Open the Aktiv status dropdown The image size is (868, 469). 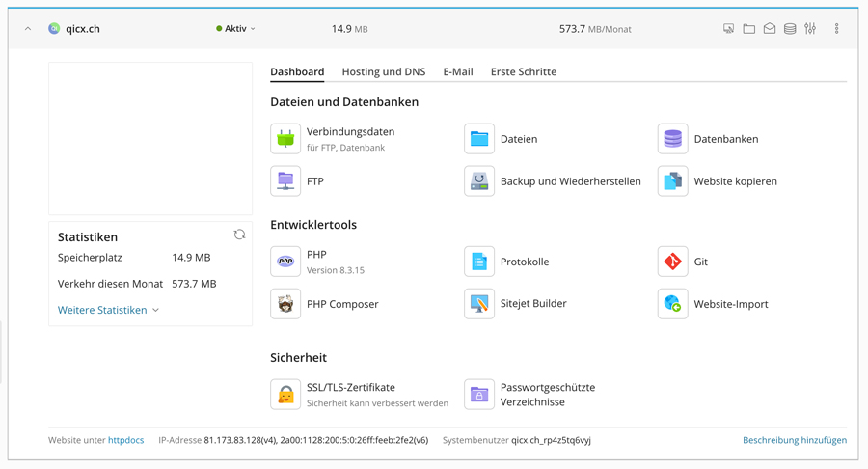coord(236,29)
